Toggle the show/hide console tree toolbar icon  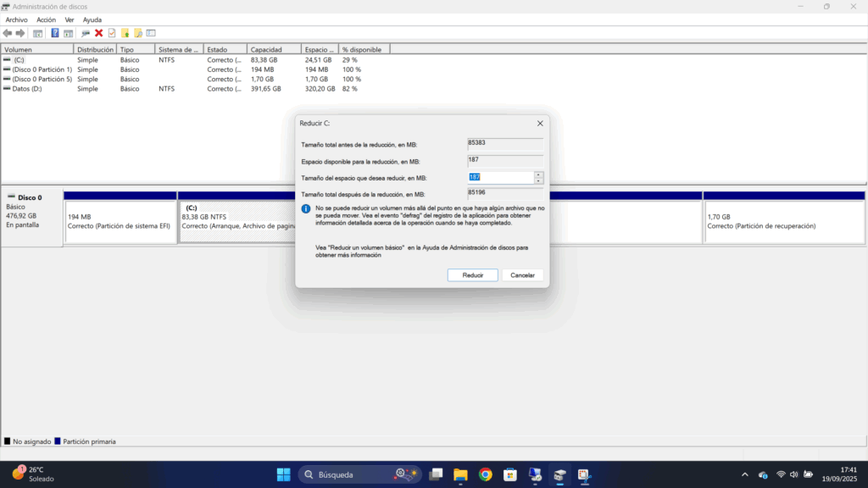click(37, 32)
